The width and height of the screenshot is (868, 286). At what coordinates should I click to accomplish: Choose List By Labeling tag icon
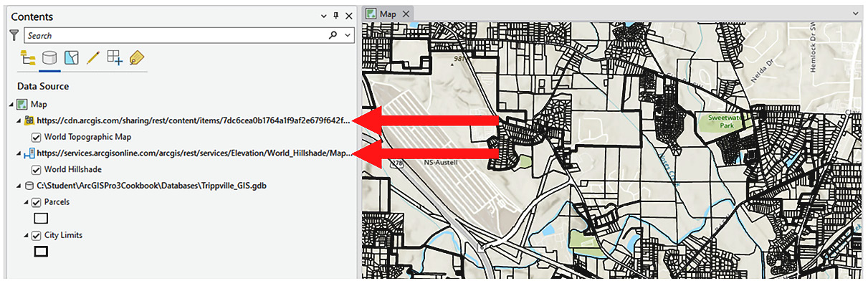pyautogui.click(x=136, y=58)
